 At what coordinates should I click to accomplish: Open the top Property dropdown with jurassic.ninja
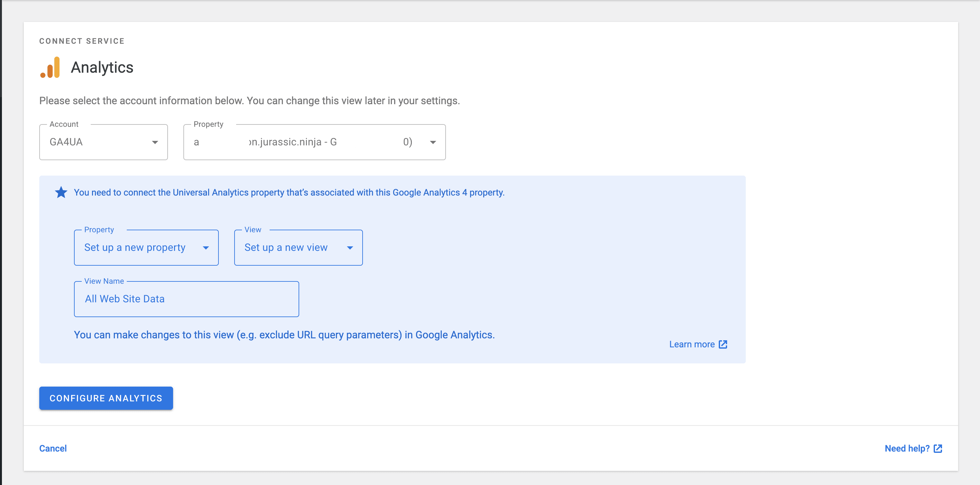[x=314, y=142]
